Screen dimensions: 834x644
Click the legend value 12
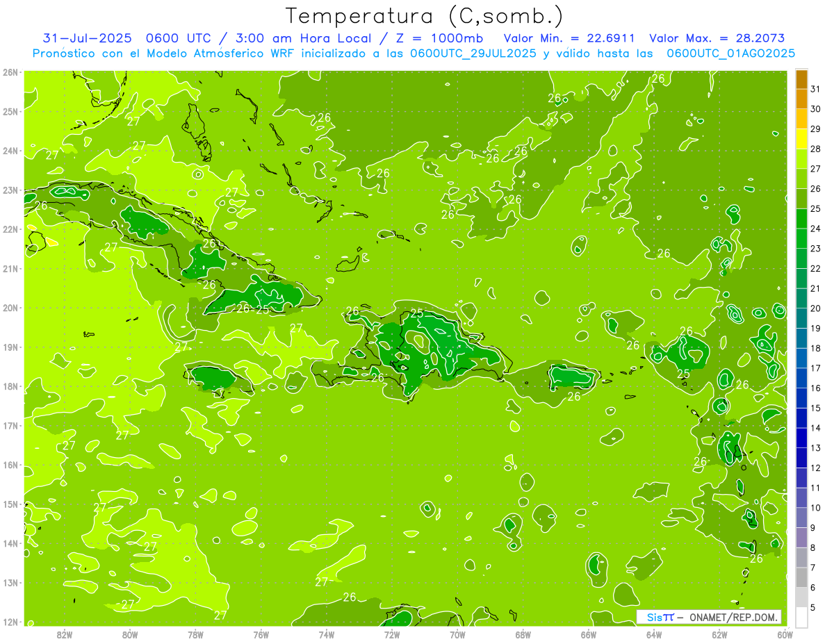point(816,468)
